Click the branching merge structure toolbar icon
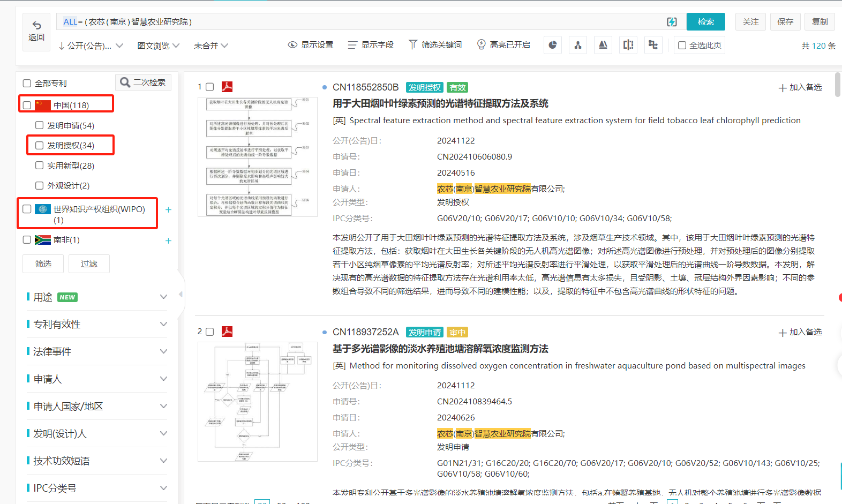Screen dimensions: 842x504 (x=653, y=45)
